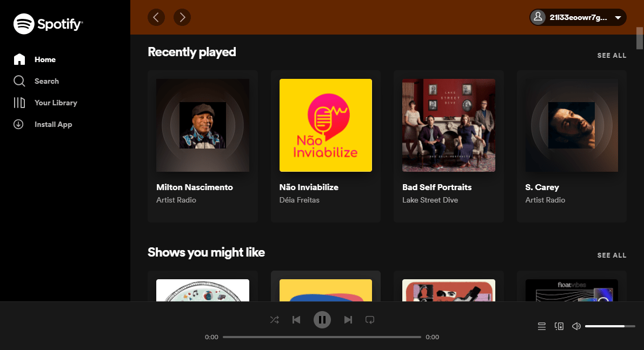644x350 pixels.
Task: See all Recently played items
Action: click(612, 56)
